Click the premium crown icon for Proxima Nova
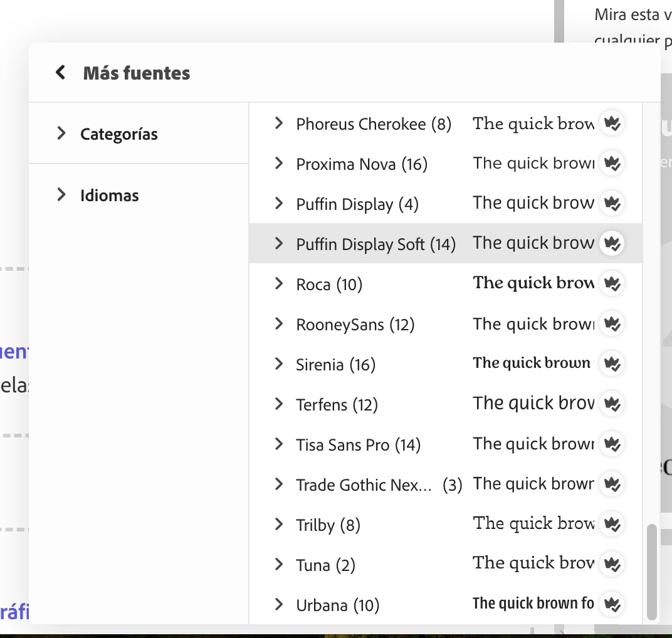 tap(612, 163)
